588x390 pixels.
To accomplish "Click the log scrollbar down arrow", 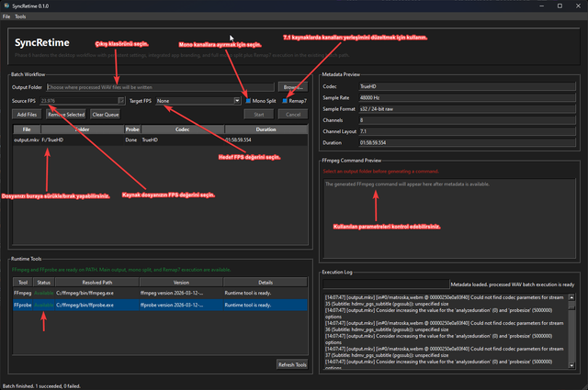I will [571, 365].
